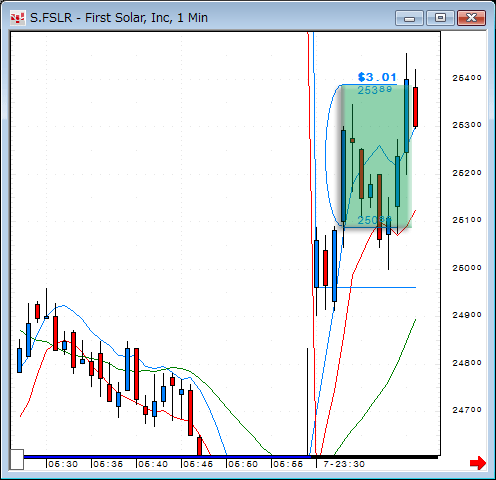Click the red arrow icon at bottom right
This screenshot has width=496, height=480.
click(478, 463)
